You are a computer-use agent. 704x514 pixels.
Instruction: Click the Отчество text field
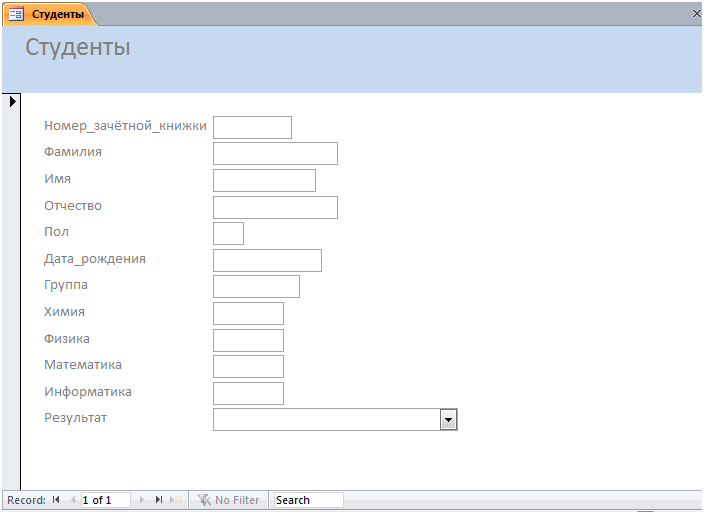point(275,207)
